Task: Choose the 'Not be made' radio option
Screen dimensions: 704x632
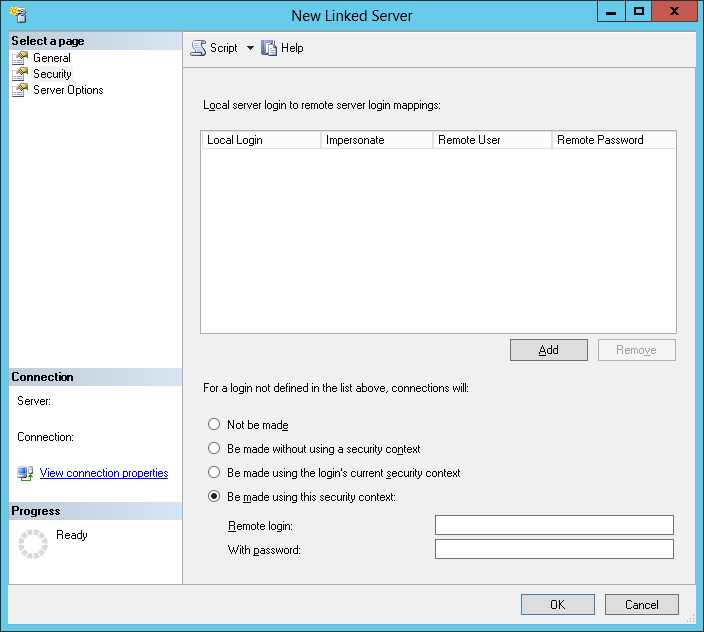Action: pyautogui.click(x=214, y=425)
